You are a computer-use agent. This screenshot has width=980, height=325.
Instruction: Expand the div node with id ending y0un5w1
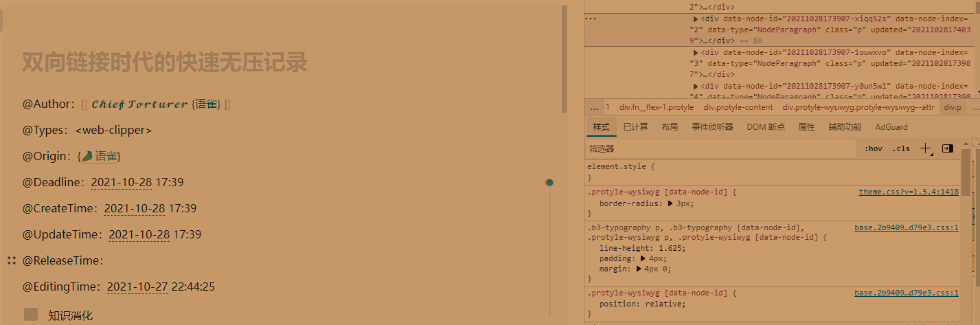pos(696,86)
